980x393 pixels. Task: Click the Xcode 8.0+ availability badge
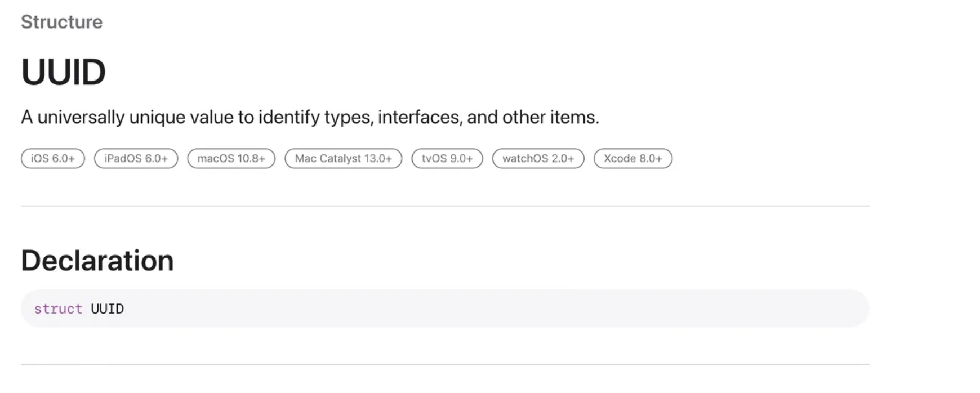[x=632, y=159]
